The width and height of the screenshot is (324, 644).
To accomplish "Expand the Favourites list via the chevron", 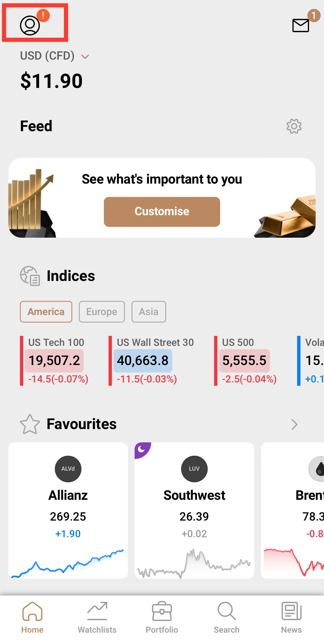I will 294,424.
